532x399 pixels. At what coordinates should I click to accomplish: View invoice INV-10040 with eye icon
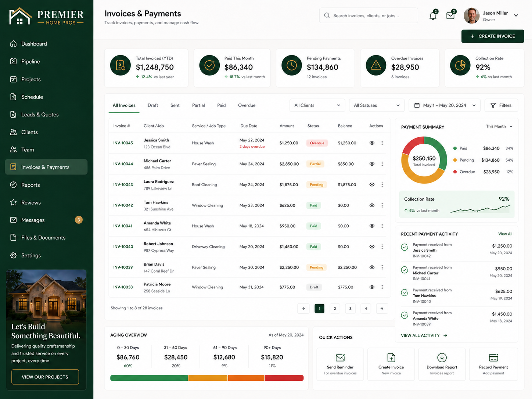(372, 247)
